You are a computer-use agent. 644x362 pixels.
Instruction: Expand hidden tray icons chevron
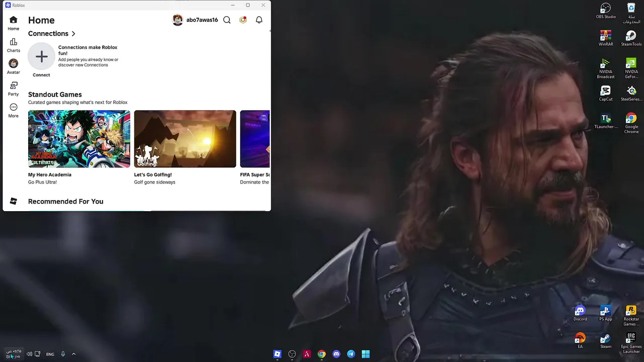coord(73,354)
